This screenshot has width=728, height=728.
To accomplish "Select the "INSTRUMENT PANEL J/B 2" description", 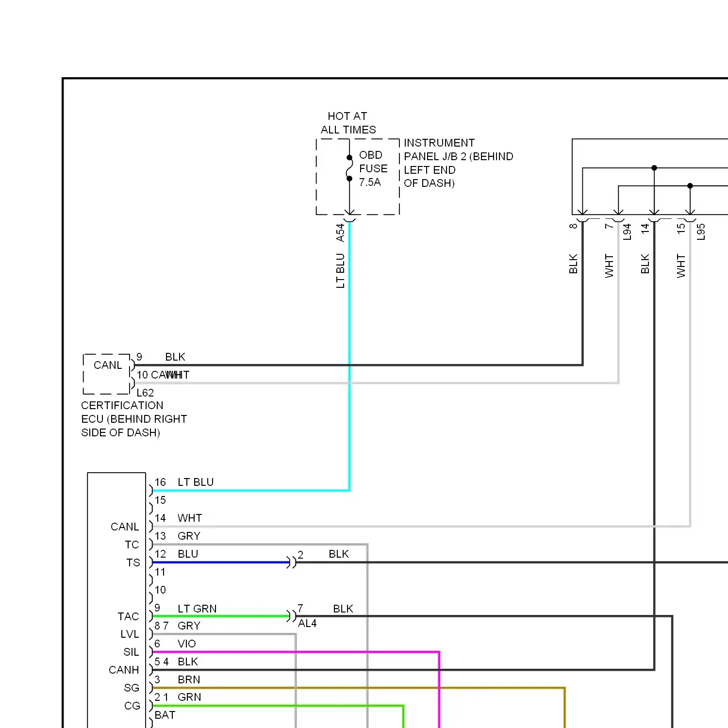I will click(458, 163).
